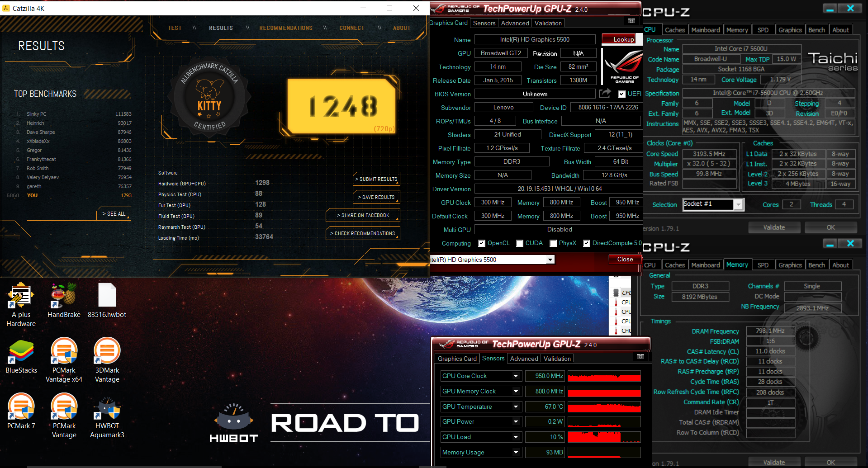The height and width of the screenshot is (468, 868).
Task: Click the Catzilla title bar app icon
Action: pos(6,8)
